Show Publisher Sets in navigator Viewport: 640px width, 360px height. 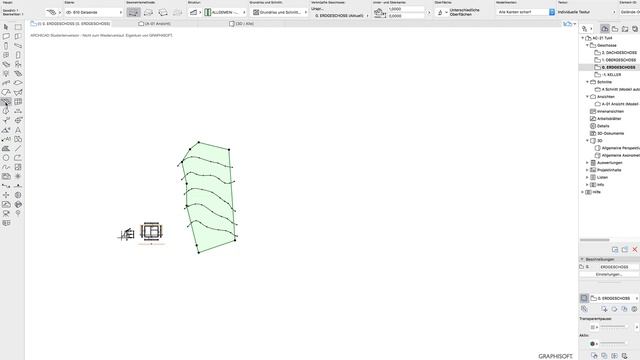point(635,29)
